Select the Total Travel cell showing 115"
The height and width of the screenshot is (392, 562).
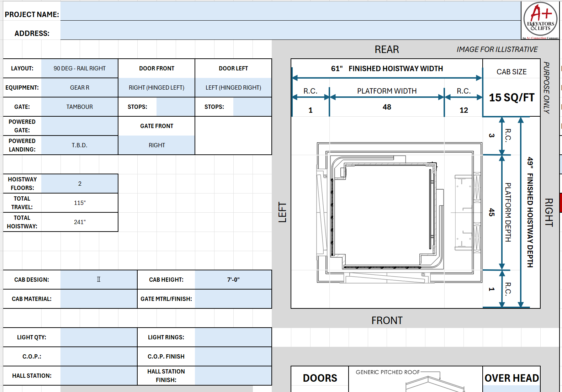(80, 203)
